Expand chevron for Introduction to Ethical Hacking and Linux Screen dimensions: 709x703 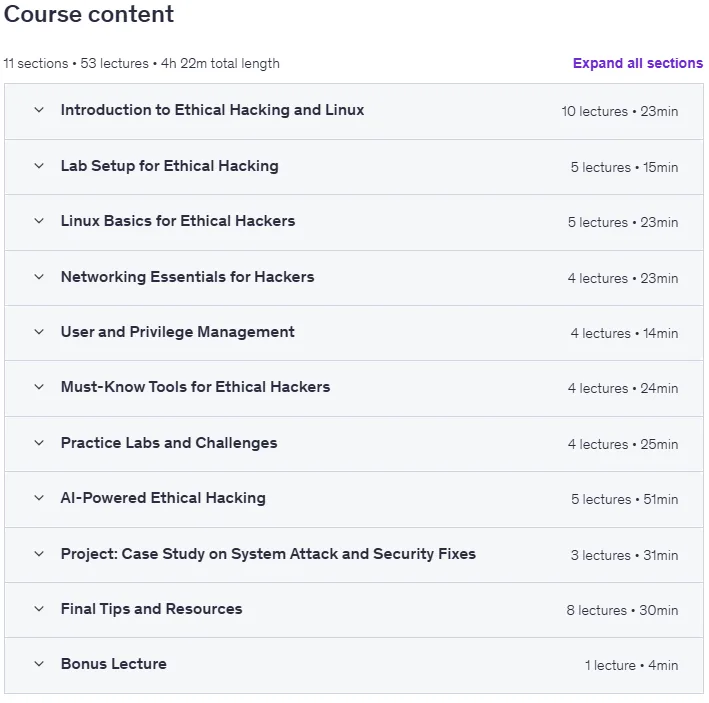click(39, 110)
